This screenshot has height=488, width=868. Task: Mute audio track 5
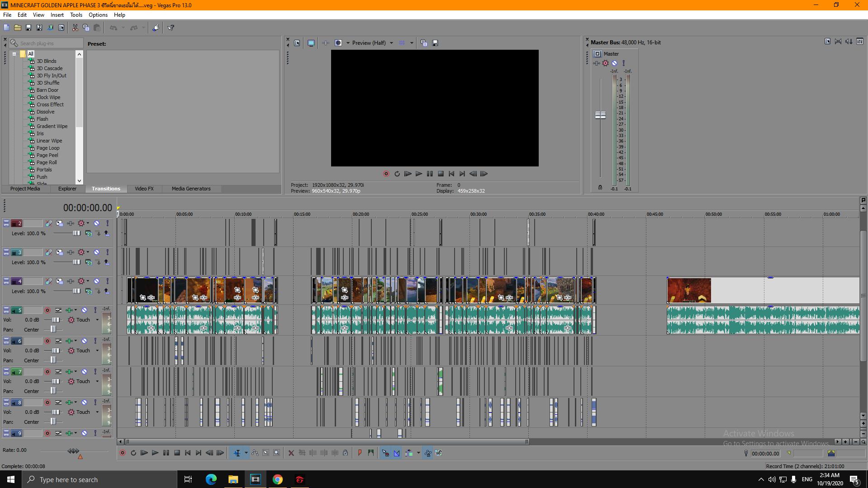84,310
